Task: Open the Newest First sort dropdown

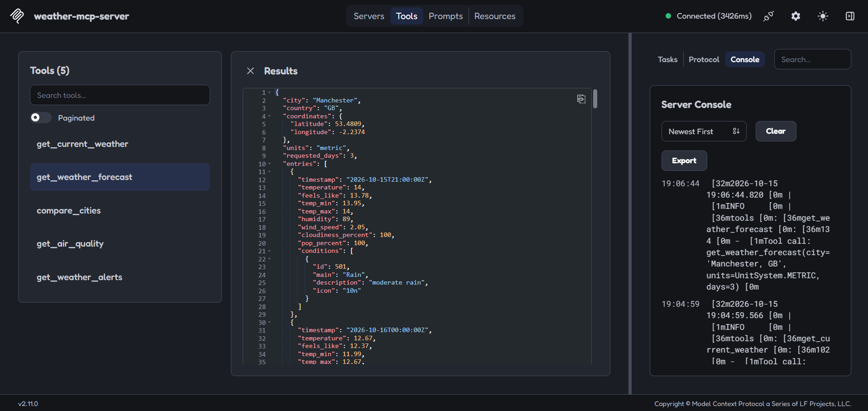Action: pos(704,131)
